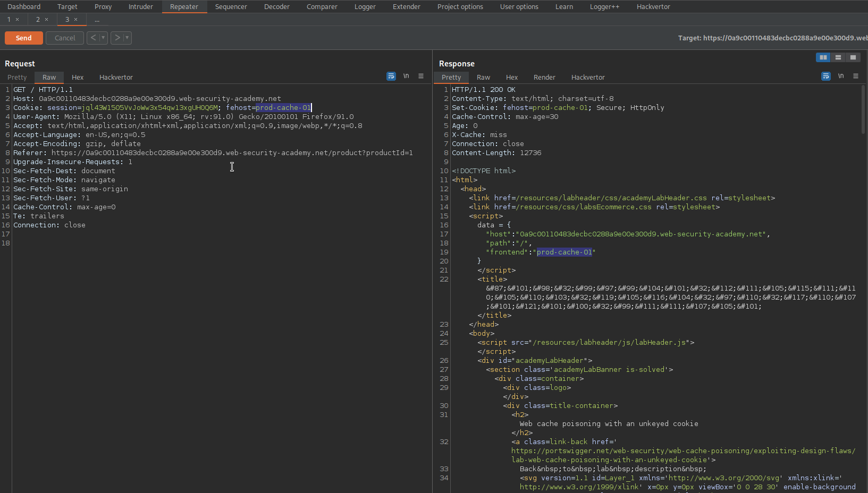Screen dimensions: 868x493
Task: Click the orange Send button
Action: 24,38
